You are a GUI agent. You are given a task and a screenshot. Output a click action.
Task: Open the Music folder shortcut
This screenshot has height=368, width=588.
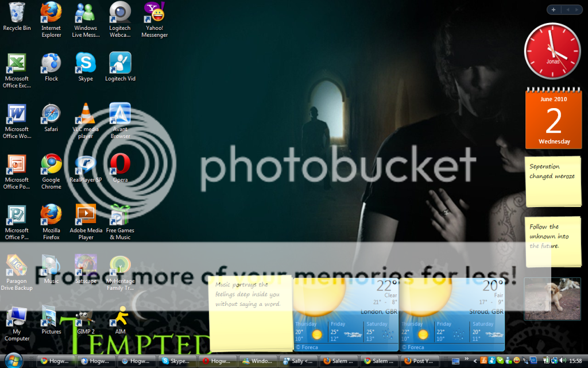pos(51,270)
